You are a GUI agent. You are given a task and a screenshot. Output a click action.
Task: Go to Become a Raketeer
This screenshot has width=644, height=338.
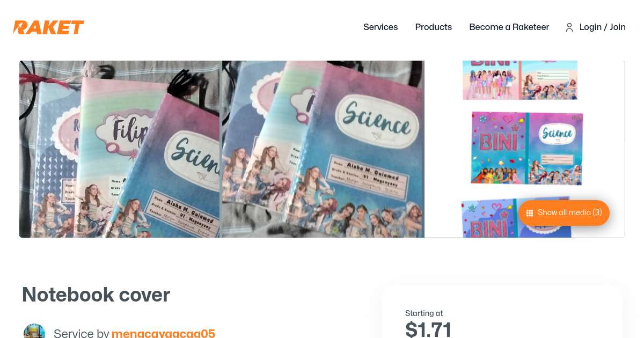tap(509, 27)
